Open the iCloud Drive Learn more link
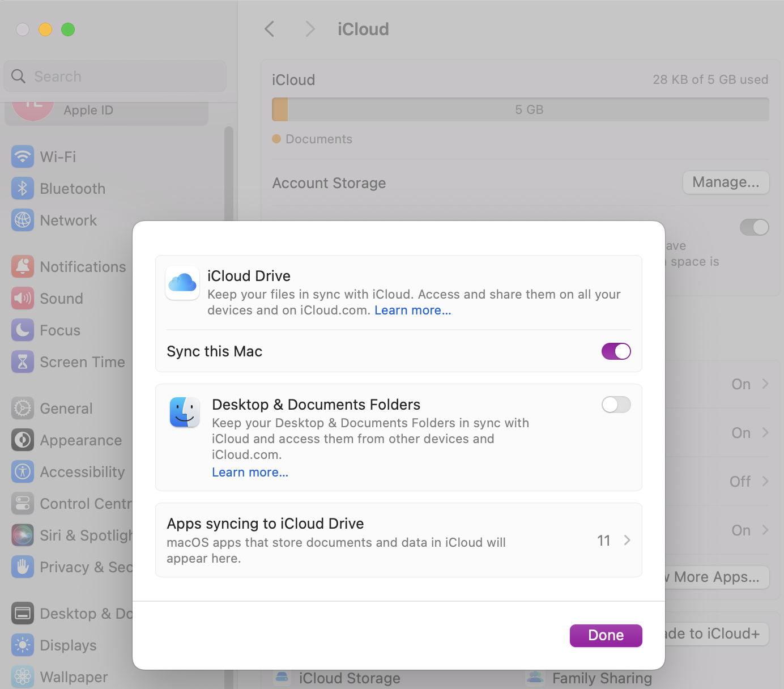The image size is (784, 689). pos(412,310)
